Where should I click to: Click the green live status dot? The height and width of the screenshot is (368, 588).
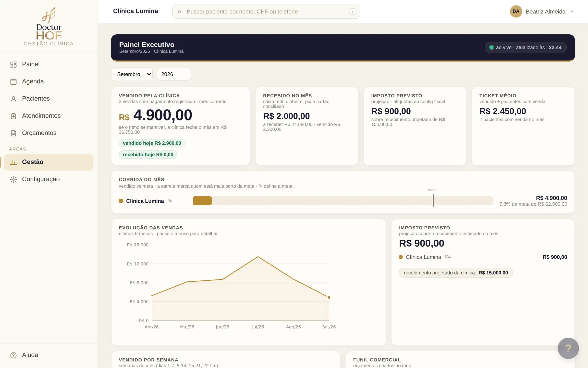[x=491, y=47]
